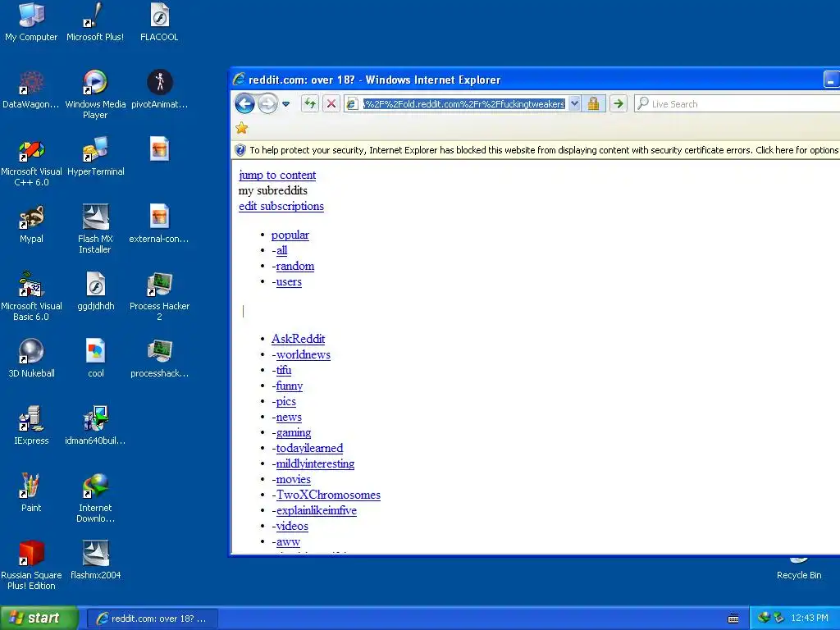This screenshot has height=630, width=840.
Task: Open Process Hacker 2 shortcut
Action: click(159, 297)
